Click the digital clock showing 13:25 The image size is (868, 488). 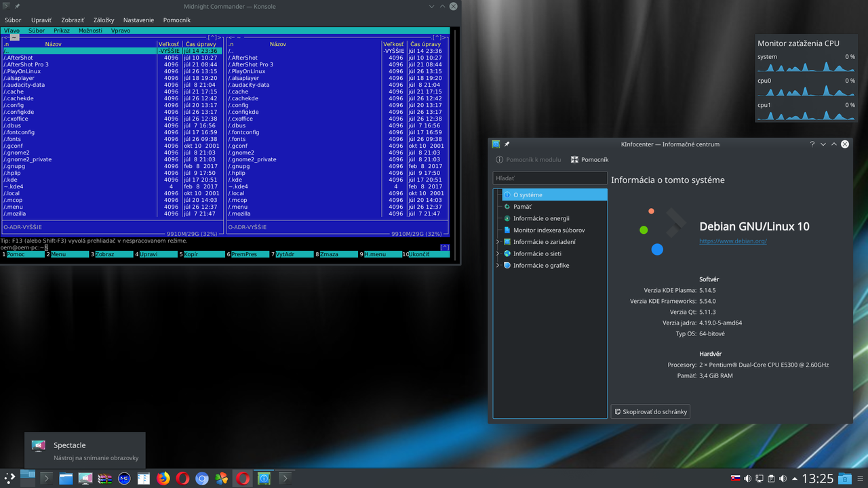point(818,479)
